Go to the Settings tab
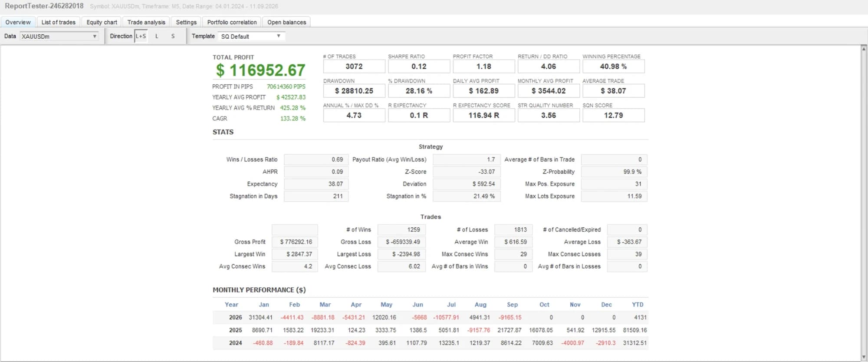 (186, 22)
